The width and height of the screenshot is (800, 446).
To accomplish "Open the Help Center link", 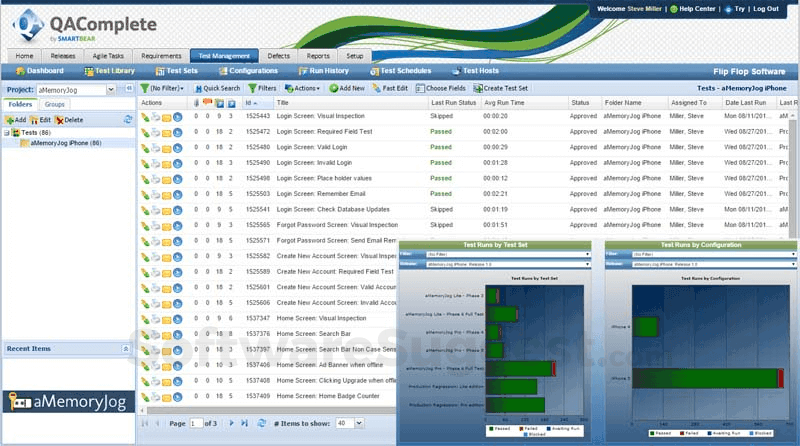I will click(693, 9).
